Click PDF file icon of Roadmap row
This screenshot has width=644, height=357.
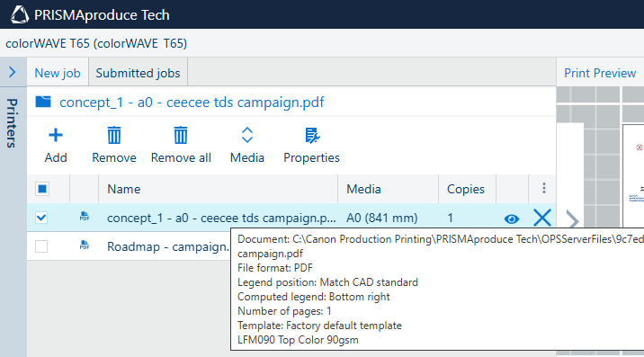[85, 245]
